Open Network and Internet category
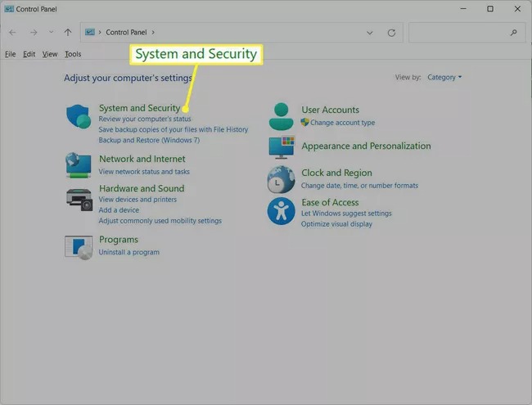Viewport: 532px width, 405px height. click(142, 159)
